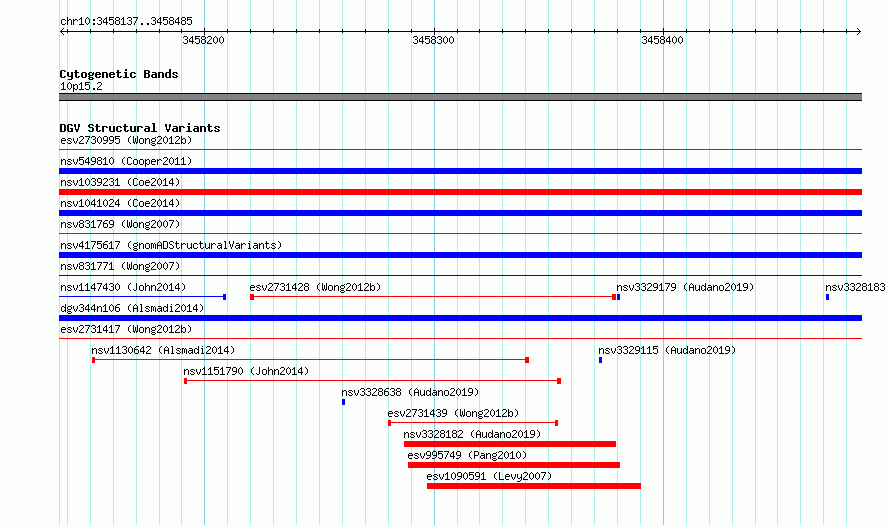Click the blue bar under nsv549810
This screenshot has width=890, height=525.
460,171
